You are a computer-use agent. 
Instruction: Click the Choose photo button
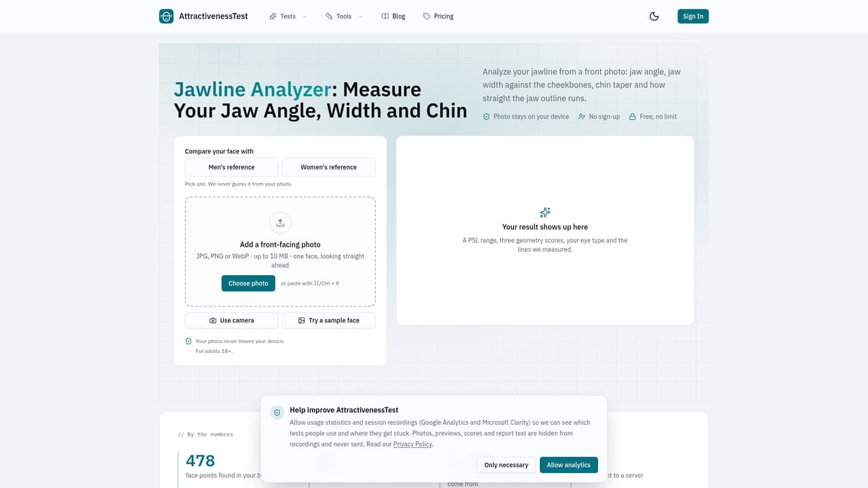point(248,283)
